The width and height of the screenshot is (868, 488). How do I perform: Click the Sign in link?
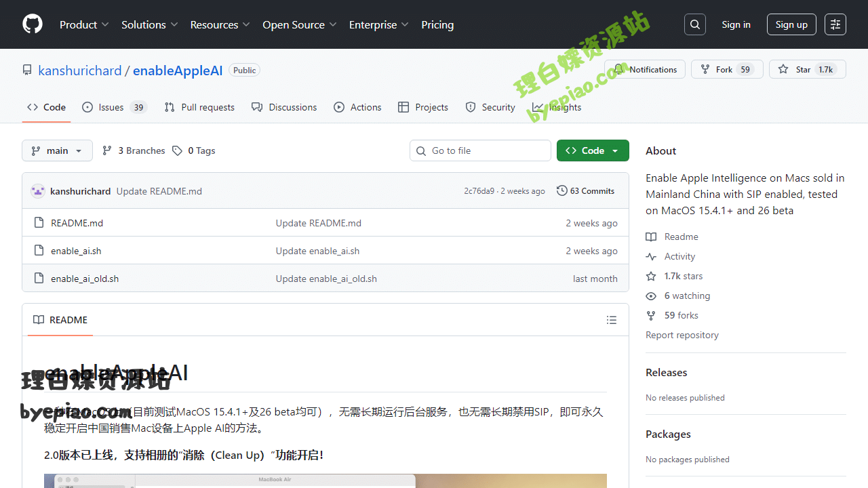(736, 24)
